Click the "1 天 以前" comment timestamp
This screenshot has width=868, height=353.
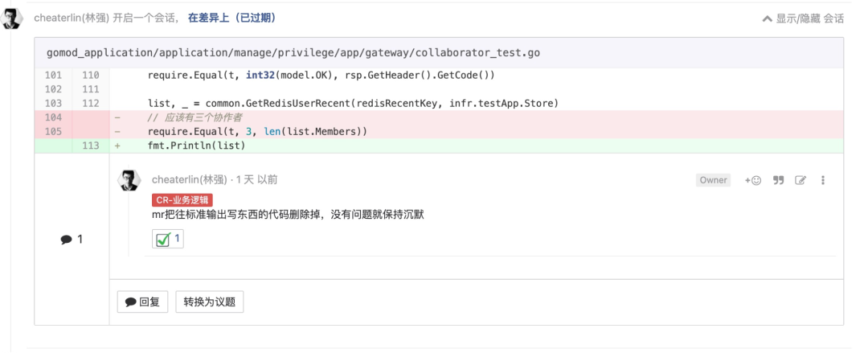tap(256, 180)
